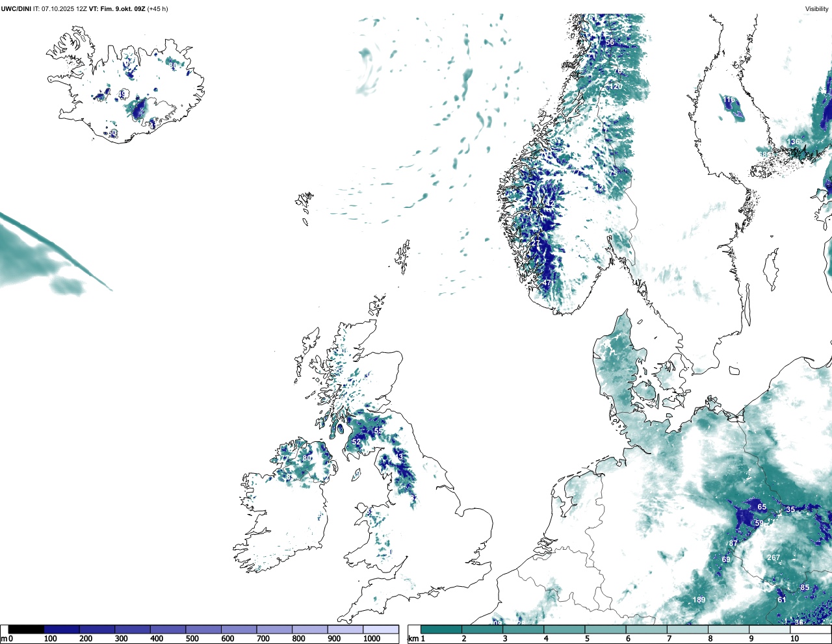The image size is (832, 644).
Task: Click the '59' value below the 65 marker
Action: (759, 522)
